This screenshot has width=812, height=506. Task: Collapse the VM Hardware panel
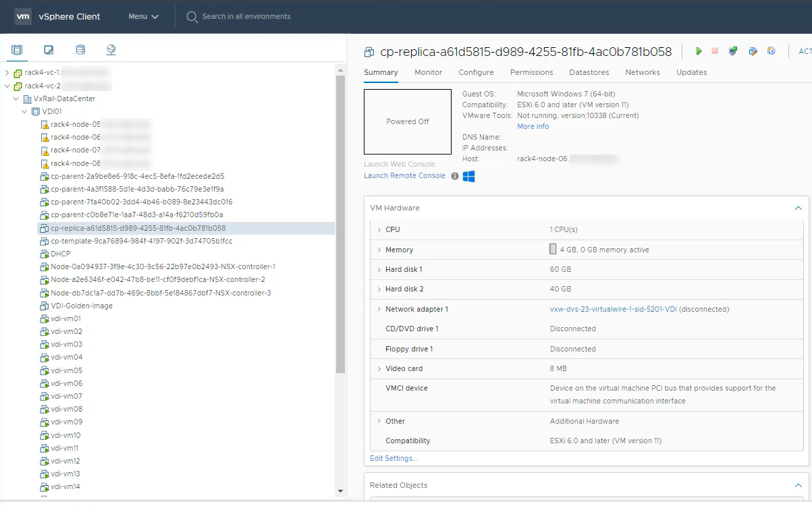pyautogui.click(x=798, y=208)
